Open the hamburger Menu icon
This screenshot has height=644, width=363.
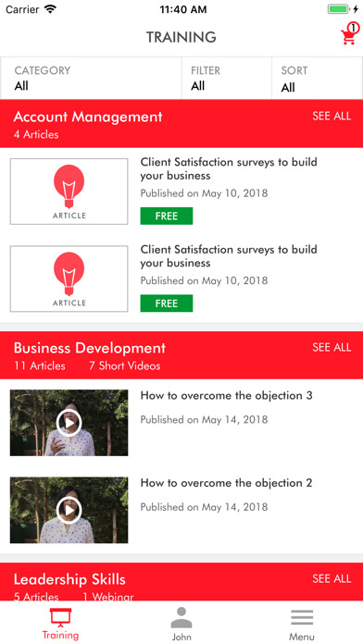pyautogui.click(x=302, y=617)
